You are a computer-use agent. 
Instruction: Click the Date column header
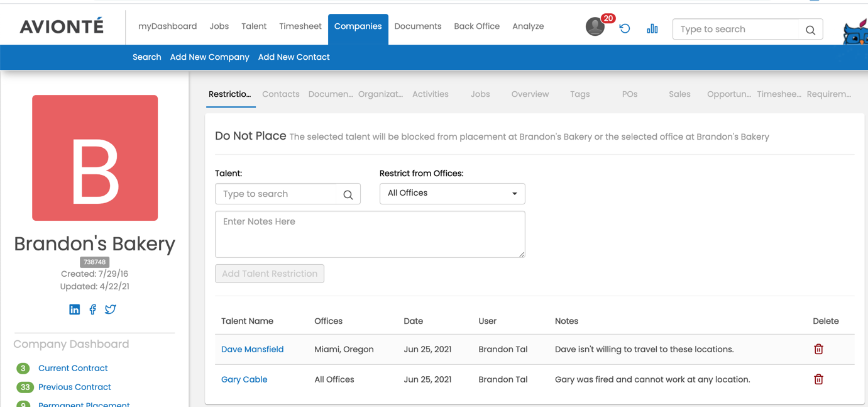point(414,321)
